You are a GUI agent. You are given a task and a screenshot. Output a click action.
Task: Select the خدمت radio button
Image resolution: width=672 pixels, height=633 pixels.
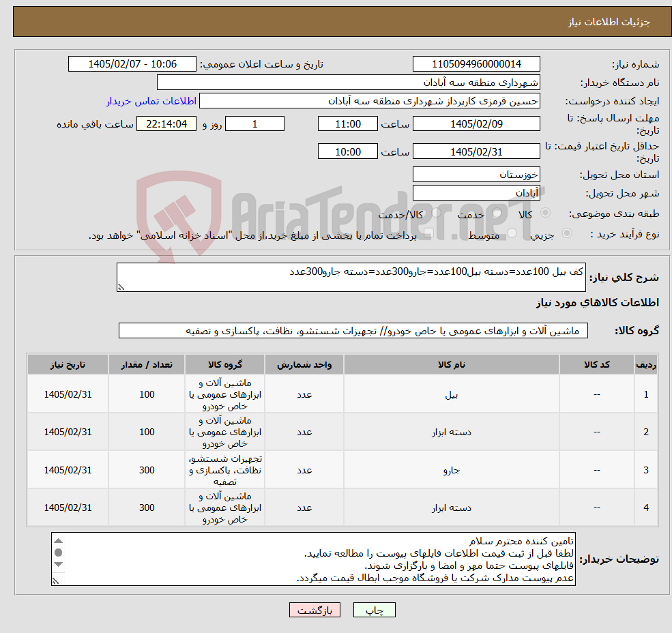point(497,213)
